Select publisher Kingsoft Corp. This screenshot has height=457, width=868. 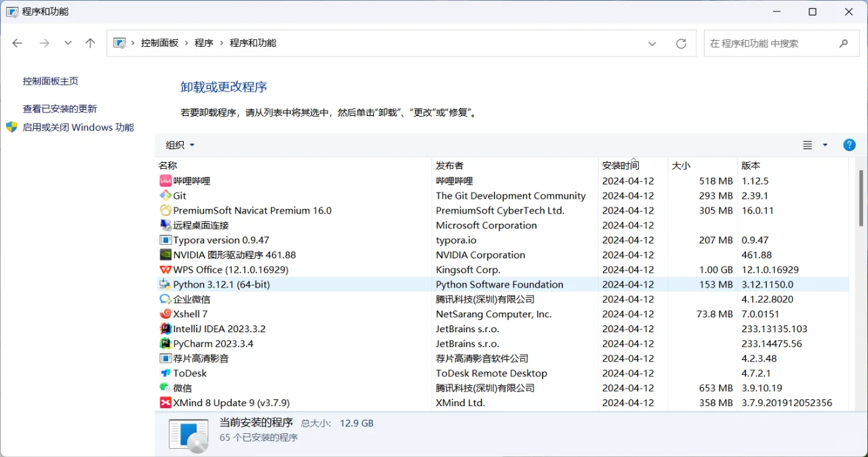tap(468, 270)
